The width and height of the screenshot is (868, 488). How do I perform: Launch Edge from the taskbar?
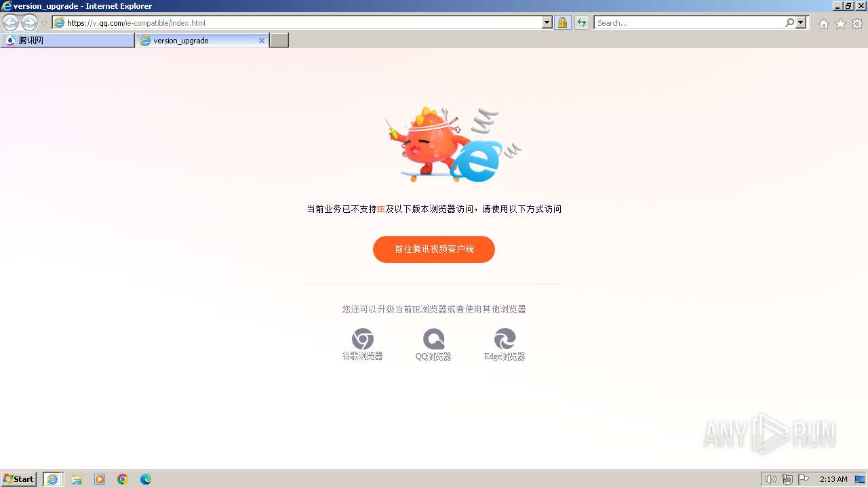[x=146, y=479]
